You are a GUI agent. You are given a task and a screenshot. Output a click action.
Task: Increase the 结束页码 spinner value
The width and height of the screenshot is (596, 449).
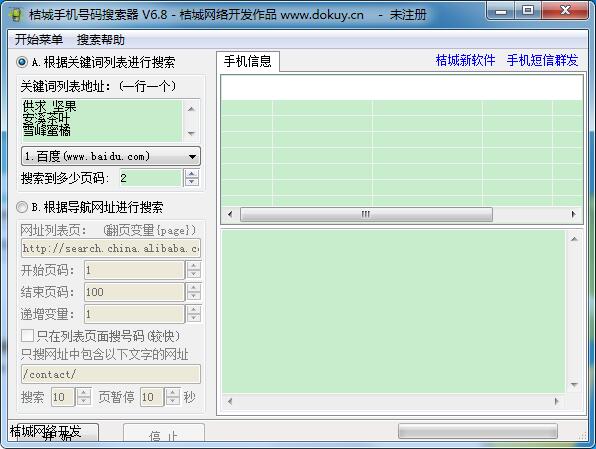[x=194, y=288]
